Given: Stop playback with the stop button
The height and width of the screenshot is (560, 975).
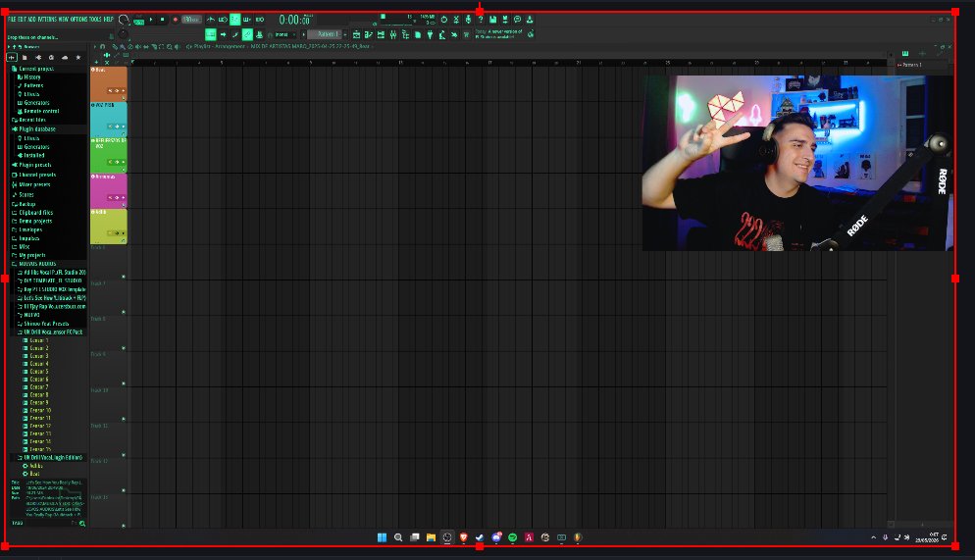Looking at the screenshot, I should (162, 20).
